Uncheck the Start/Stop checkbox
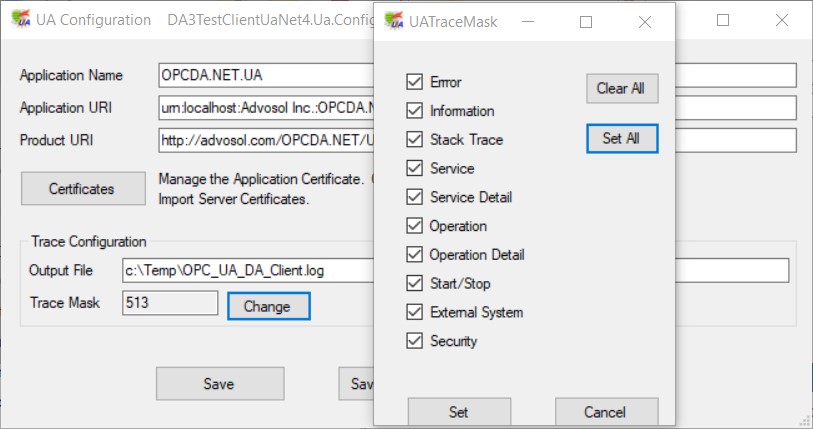Image resolution: width=813 pixels, height=429 pixels. pyautogui.click(x=414, y=284)
